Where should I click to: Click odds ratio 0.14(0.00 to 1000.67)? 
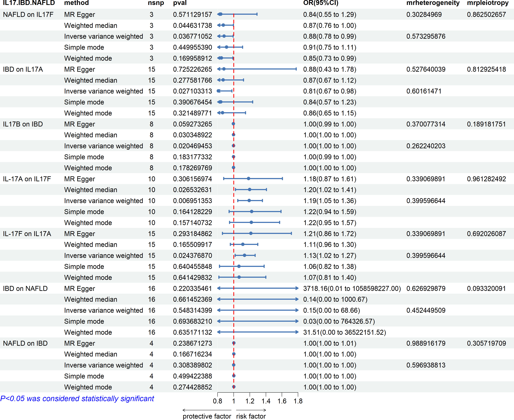point(335,300)
